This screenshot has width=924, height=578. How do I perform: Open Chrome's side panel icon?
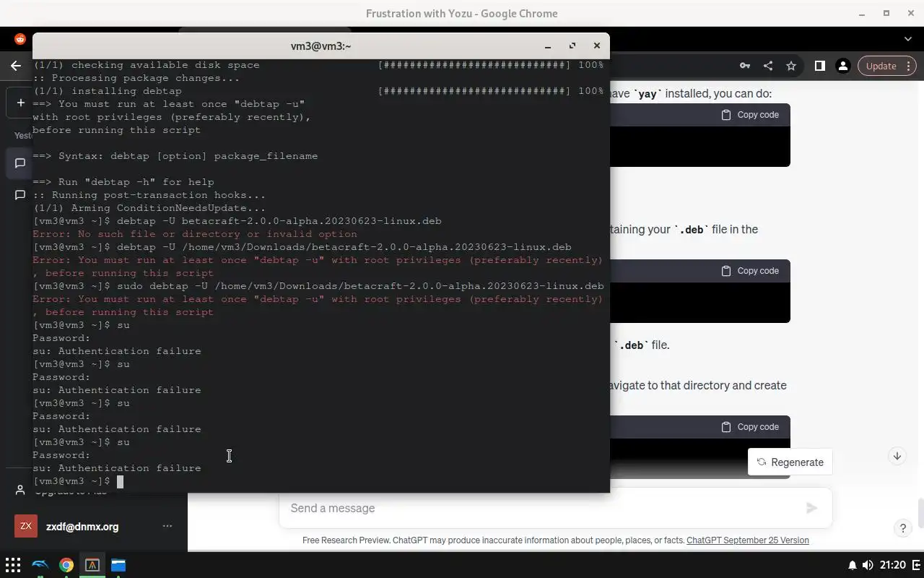(x=820, y=66)
